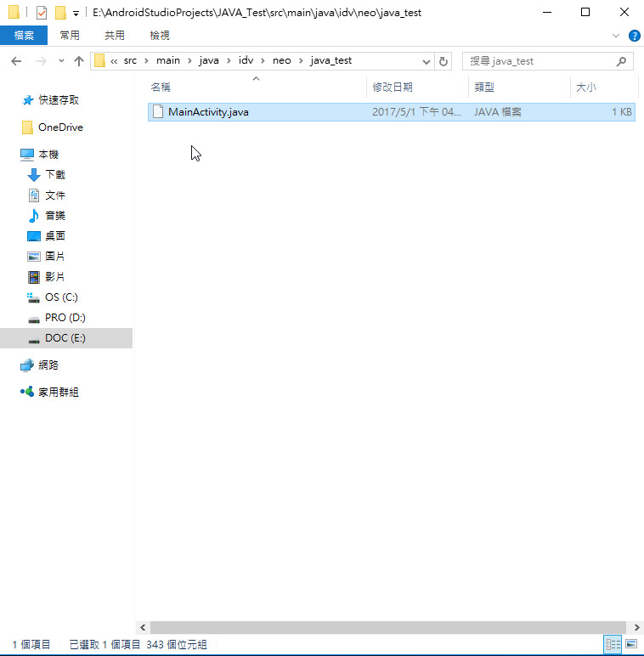Open 網路 in the navigation pane
This screenshot has width=644, height=656.
[x=48, y=365]
